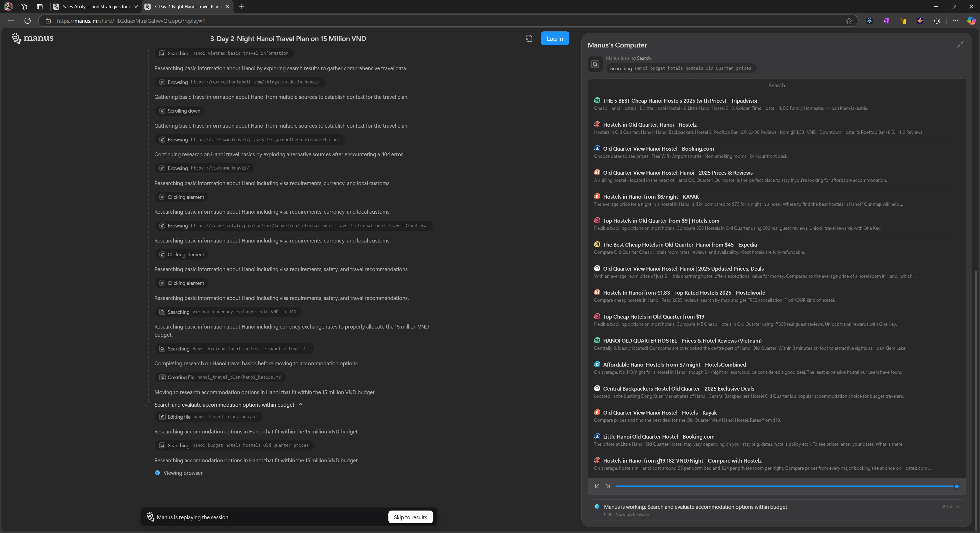Open the Scrolling down step chip
This screenshot has height=533, width=980.
coord(179,111)
